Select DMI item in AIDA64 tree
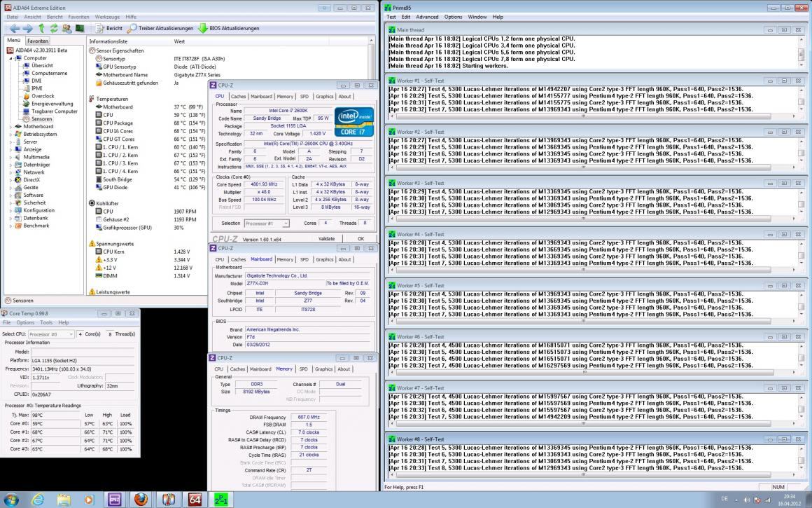This screenshot has height=508, width=812. (x=36, y=81)
